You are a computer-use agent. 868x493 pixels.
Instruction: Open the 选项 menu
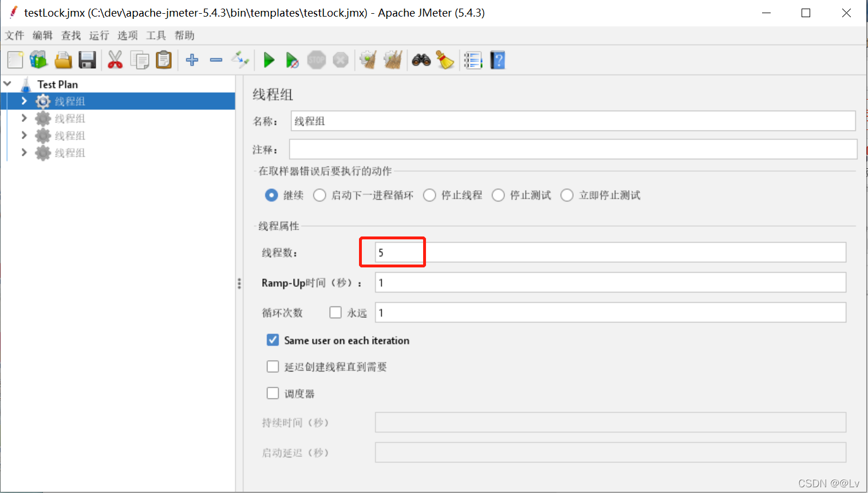tap(128, 36)
